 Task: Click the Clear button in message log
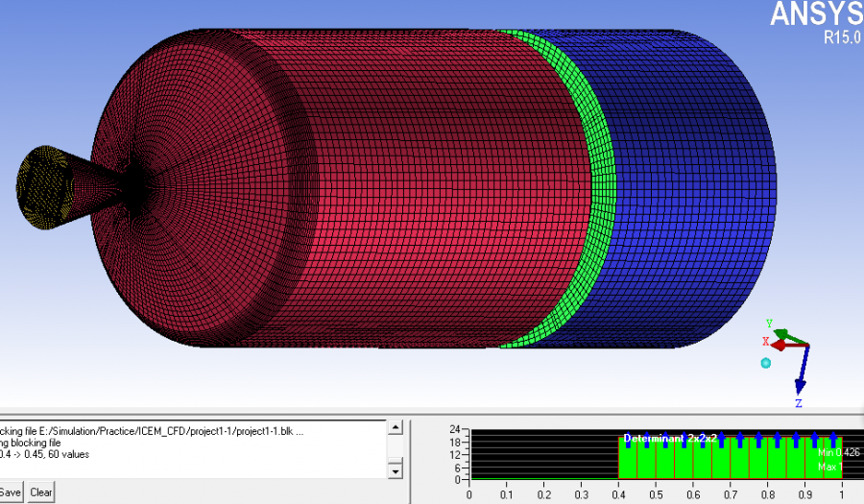40,492
